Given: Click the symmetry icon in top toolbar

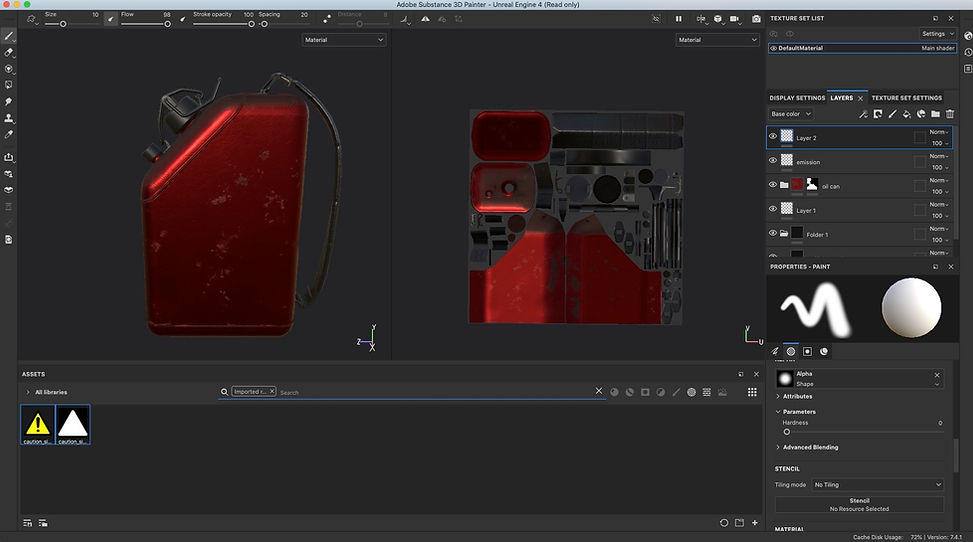Looking at the screenshot, I should pos(425,19).
